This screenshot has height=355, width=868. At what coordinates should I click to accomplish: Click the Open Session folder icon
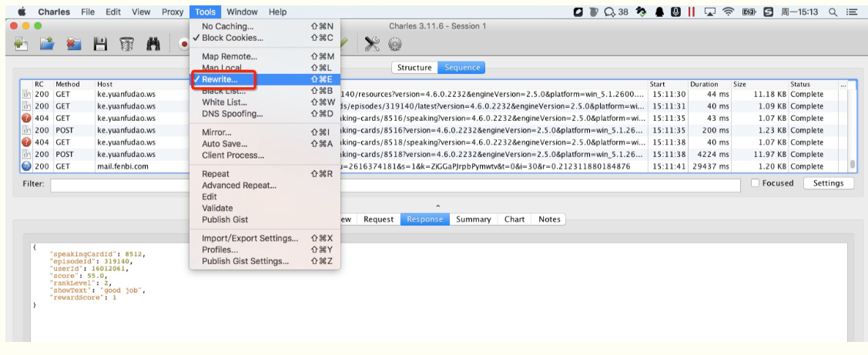[x=47, y=45]
